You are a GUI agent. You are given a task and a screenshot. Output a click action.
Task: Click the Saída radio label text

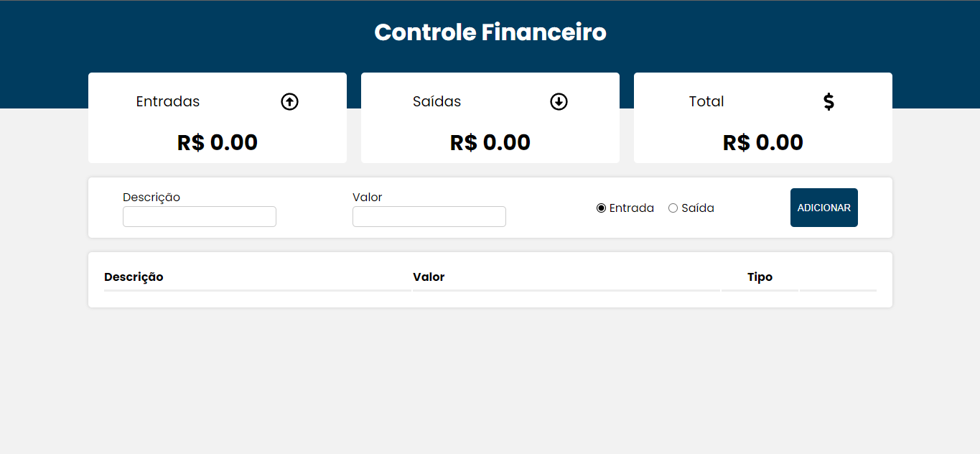click(x=698, y=208)
